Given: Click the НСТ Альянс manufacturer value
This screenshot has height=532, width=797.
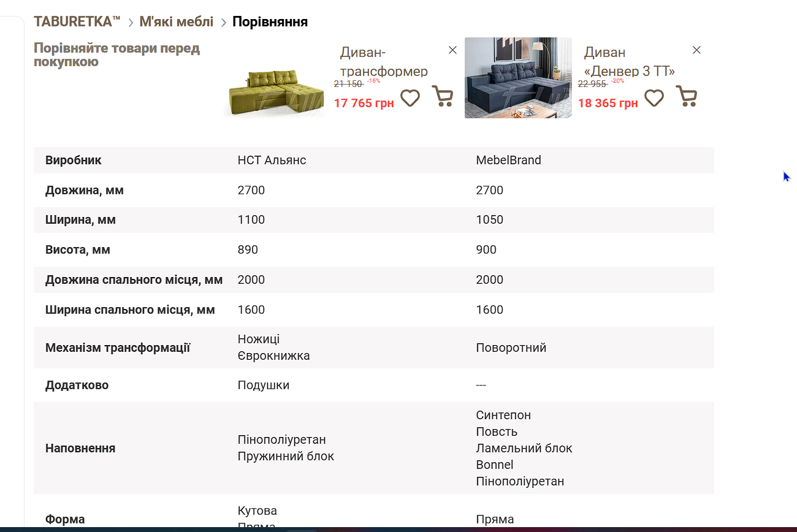Looking at the screenshot, I should (272, 161).
